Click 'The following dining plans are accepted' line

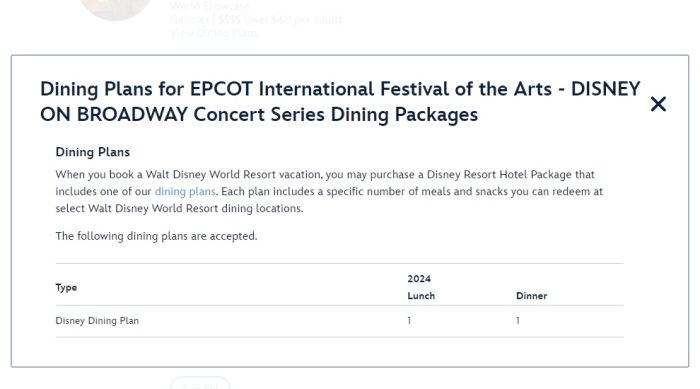click(156, 236)
